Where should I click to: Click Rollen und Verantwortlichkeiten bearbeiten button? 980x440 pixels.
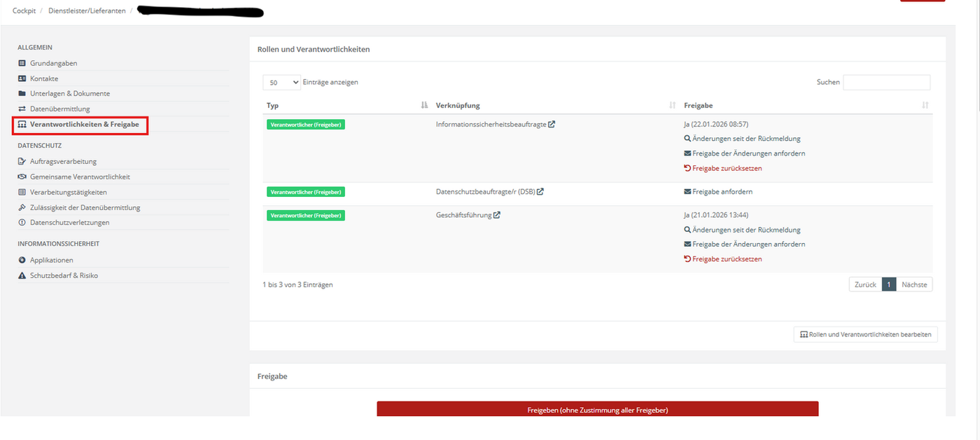point(865,334)
